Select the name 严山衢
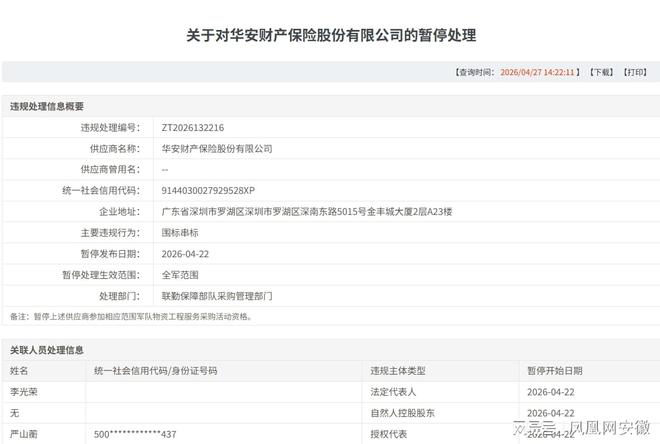 click(24, 434)
